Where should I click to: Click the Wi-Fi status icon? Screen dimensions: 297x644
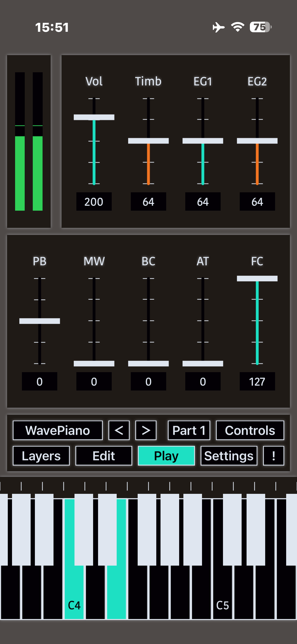point(237,27)
